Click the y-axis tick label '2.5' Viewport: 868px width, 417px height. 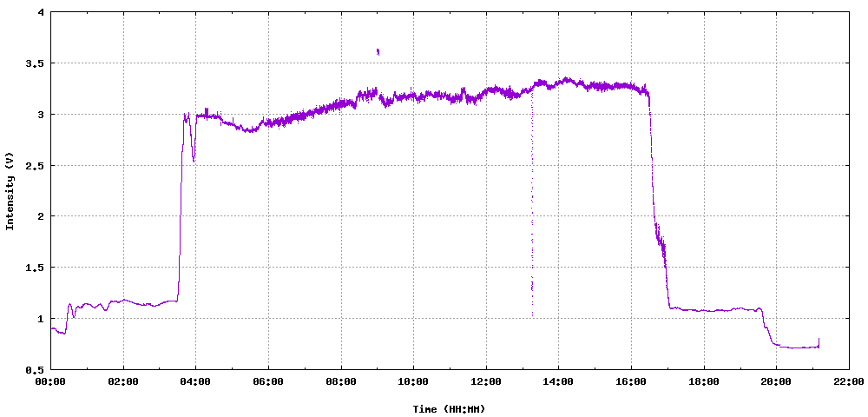pyautogui.click(x=35, y=165)
